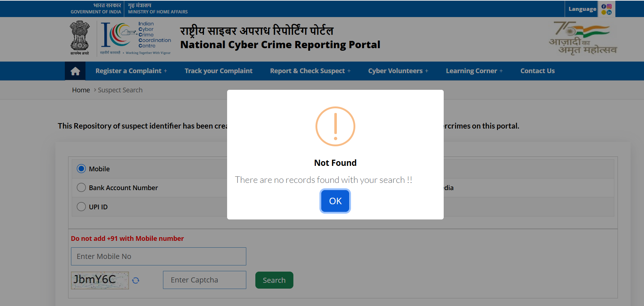Open the Facebook social icon
Viewport: 644px width, 306px height.
[x=604, y=7]
